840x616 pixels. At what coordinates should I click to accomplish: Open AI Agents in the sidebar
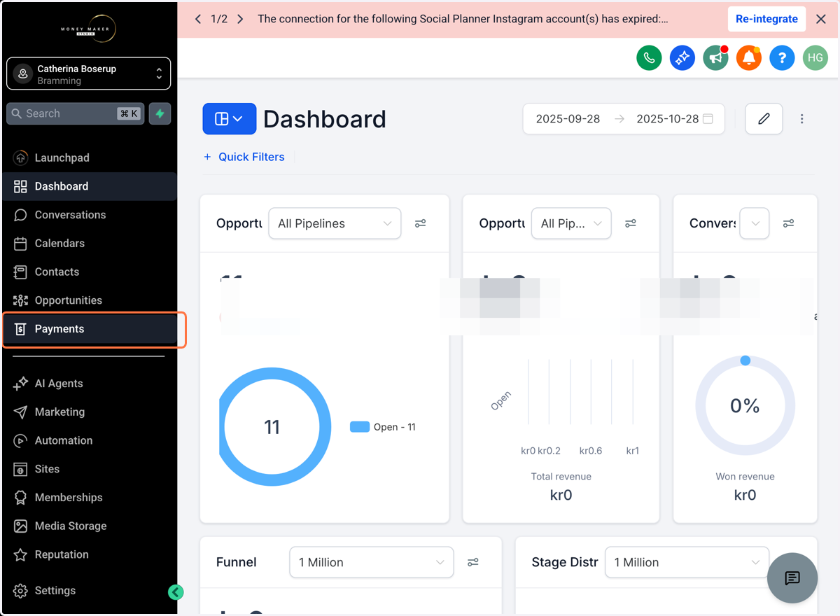tap(88, 384)
